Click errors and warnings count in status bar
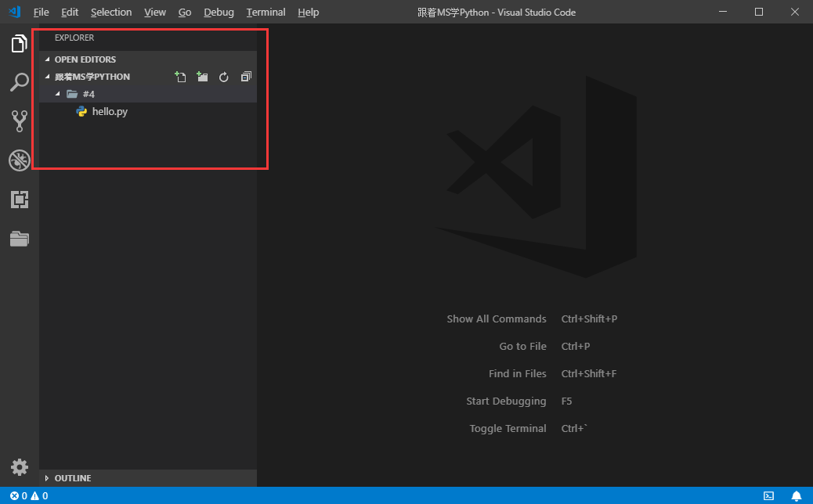This screenshot has width=813, height=504. [28, 495]
